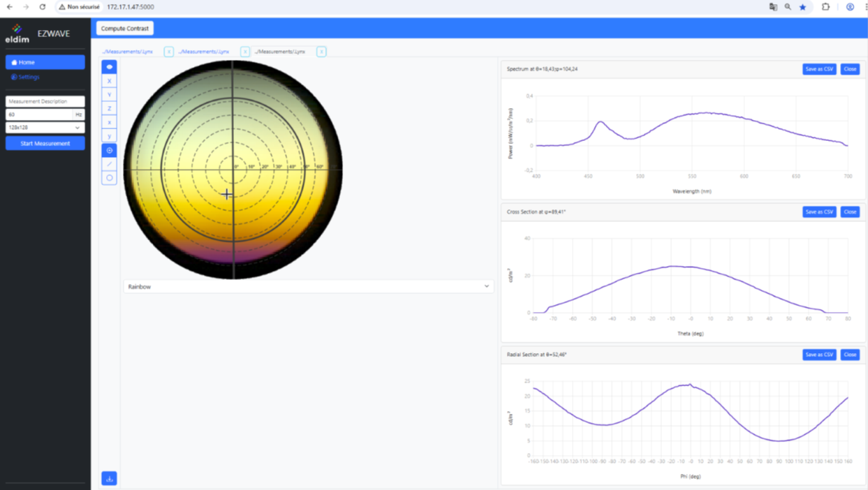The height and width of the screenshot is (490, 868).
Task: Save the Spectrum chart as CSV
Action: point(819,69)
